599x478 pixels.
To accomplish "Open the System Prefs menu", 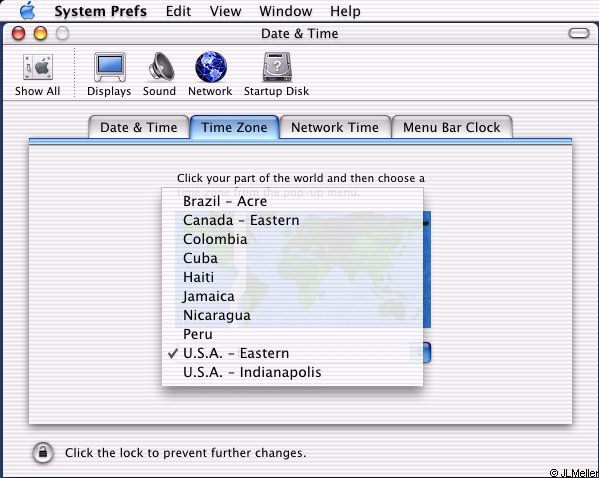I will 100,11.
